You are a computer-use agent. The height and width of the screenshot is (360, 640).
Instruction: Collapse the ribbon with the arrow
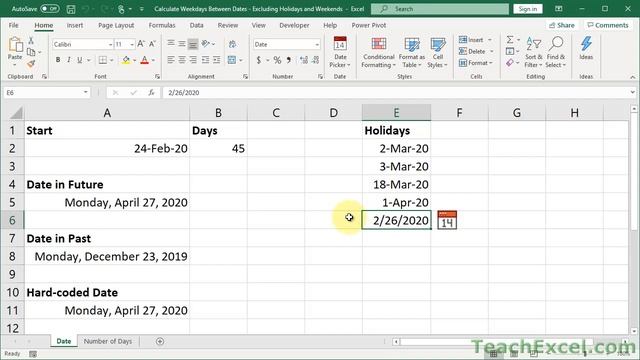pos(633,77)
